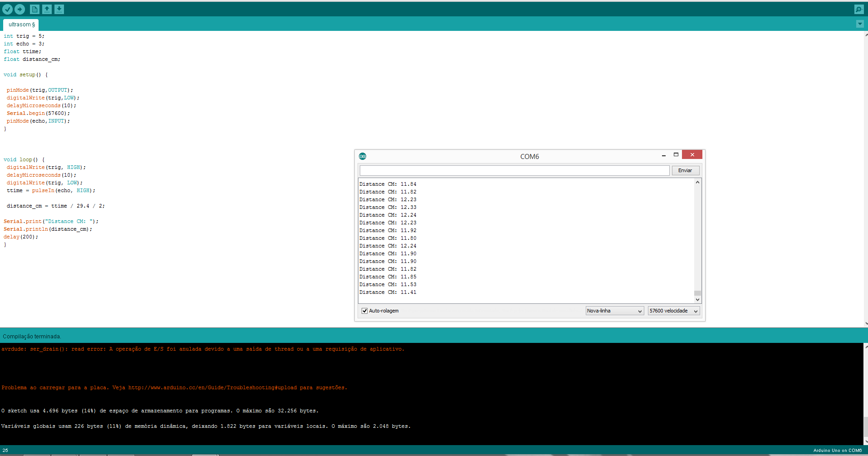
Task: Click the COM6 window title text
Action: pyautogui.click(x=530, y=157)
